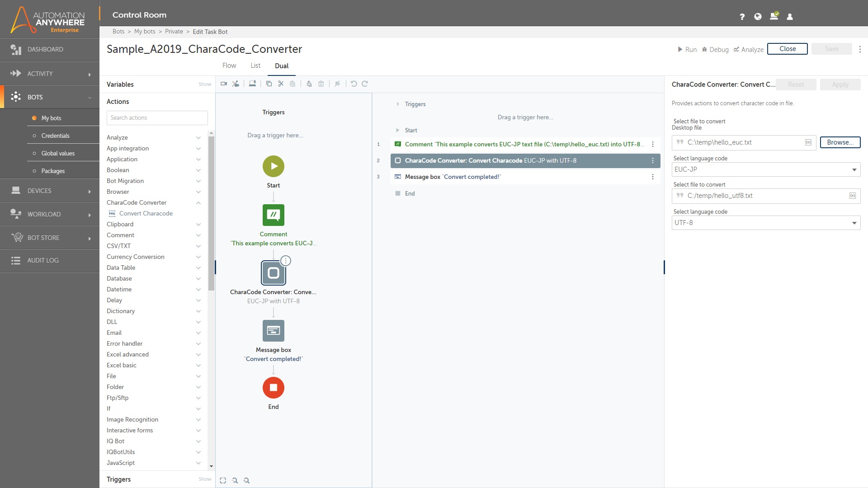
Task: Click the help question mark icon
Action: [x=742, y=17]
